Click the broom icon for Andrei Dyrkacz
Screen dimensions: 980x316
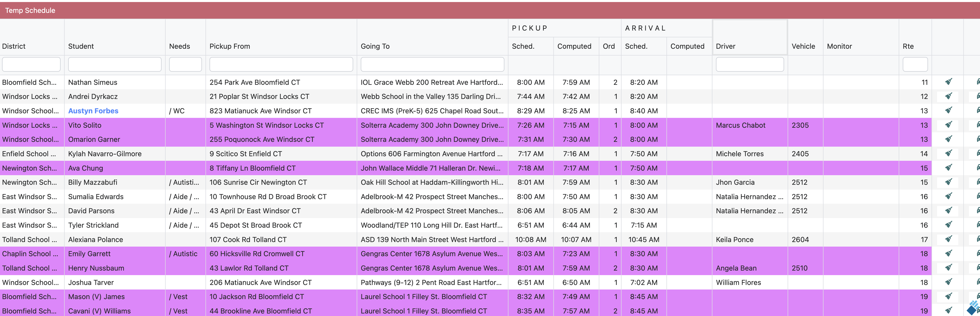949,96
